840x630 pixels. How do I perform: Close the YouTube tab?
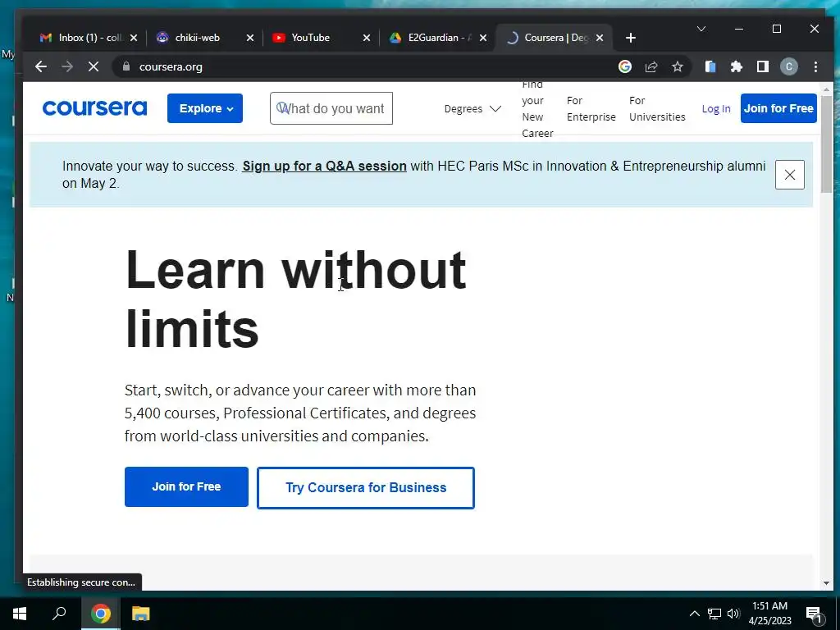pyautogui.click(x=367, y=38)
